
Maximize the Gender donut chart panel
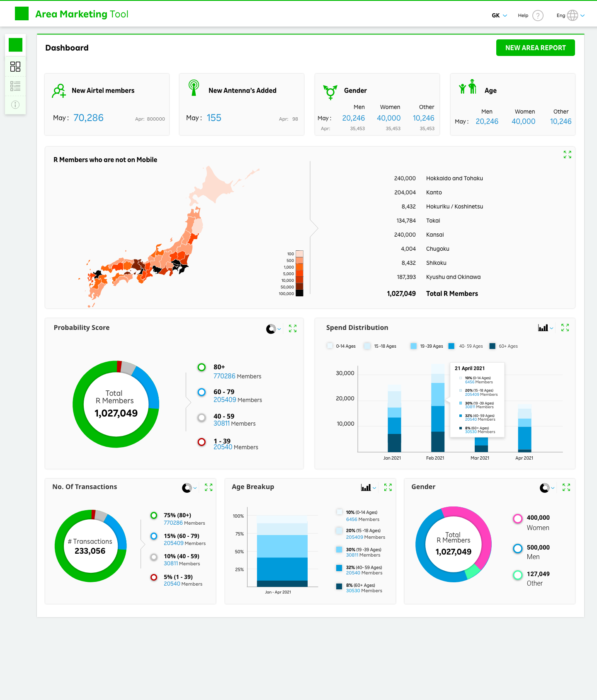566,487
